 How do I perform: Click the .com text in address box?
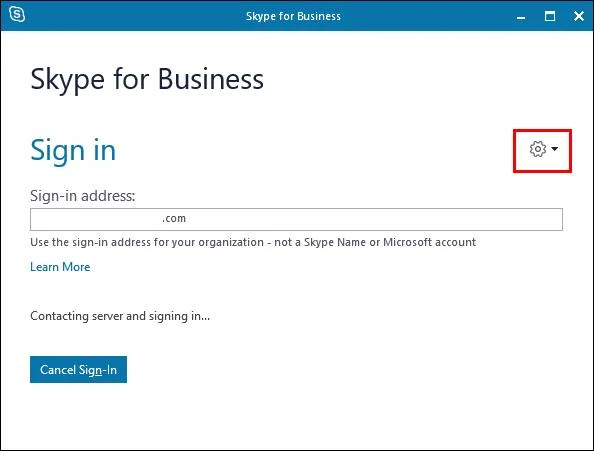tap(174, 218)
